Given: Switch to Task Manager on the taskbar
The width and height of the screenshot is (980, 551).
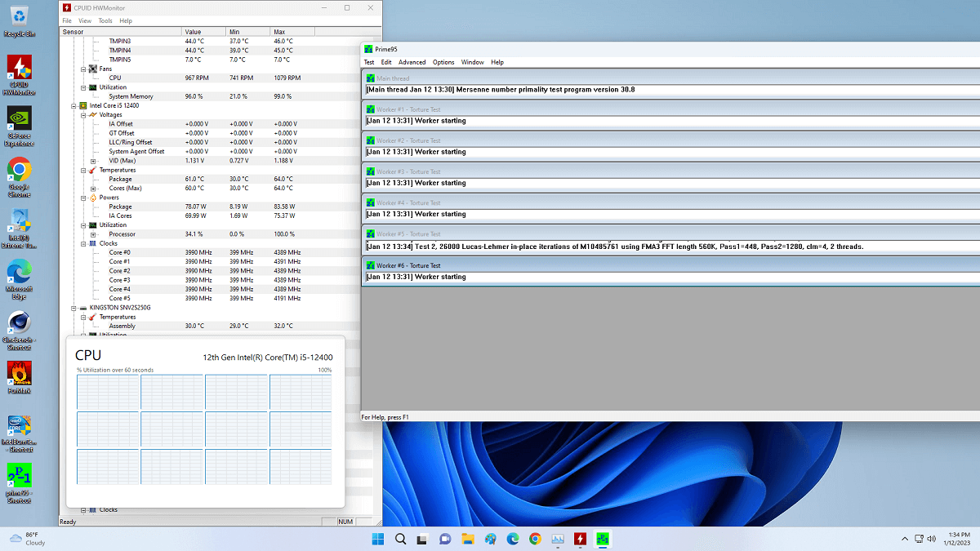Looking at the screenshot, I should pos(558,539).
